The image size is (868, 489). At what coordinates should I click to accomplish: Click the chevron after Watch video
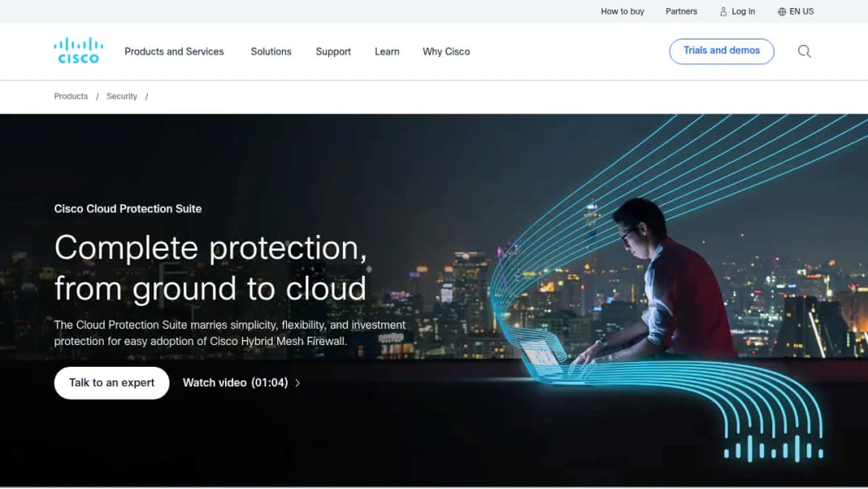298,383
